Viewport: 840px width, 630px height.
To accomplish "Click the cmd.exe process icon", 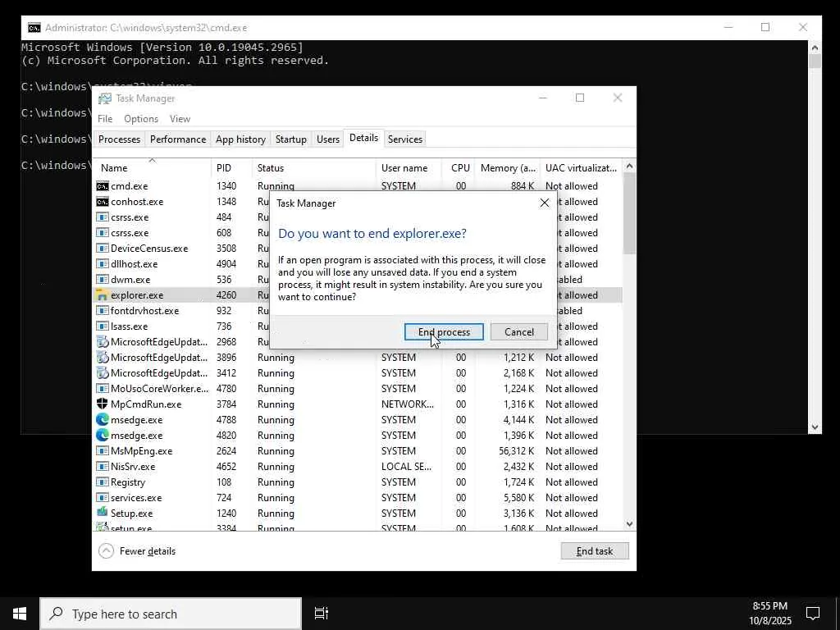I will (x=103, y=186).
